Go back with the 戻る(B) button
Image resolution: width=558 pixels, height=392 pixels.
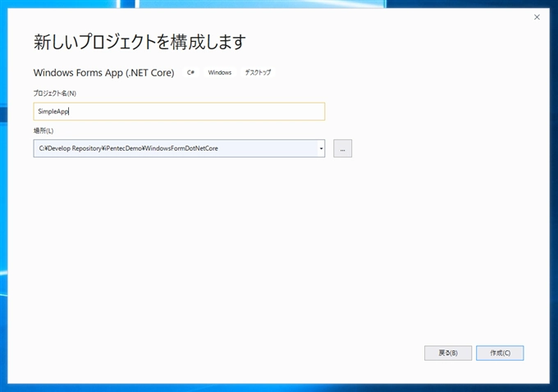[448, 353]
